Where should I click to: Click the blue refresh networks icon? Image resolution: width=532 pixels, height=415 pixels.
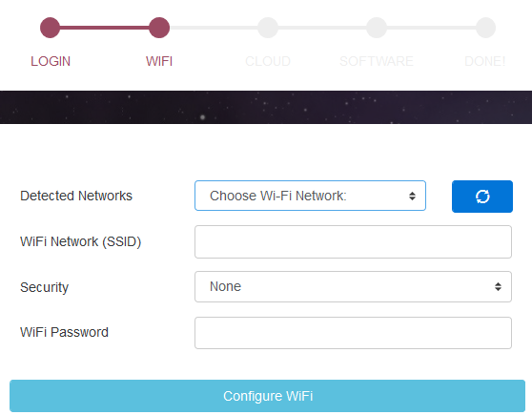click(482, 197)
